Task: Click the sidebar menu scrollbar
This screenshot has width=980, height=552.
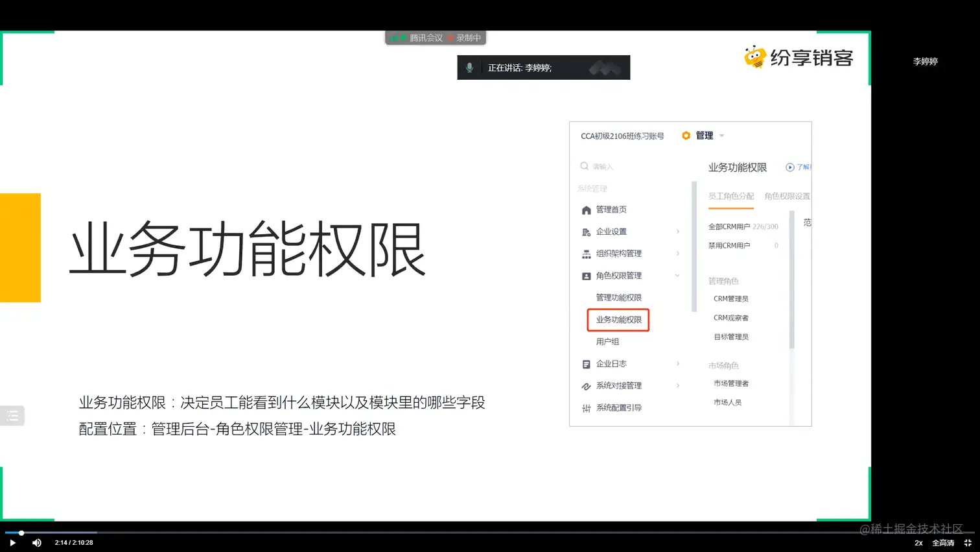Action: [x=694, y=246]
